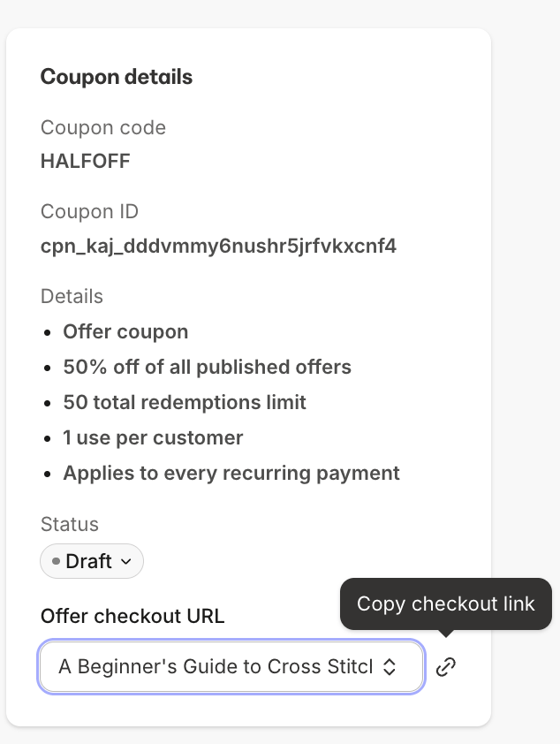This screenshot has width=560, height=744.
Task: Click the Details section label
Action: click(x=72, y=296)
